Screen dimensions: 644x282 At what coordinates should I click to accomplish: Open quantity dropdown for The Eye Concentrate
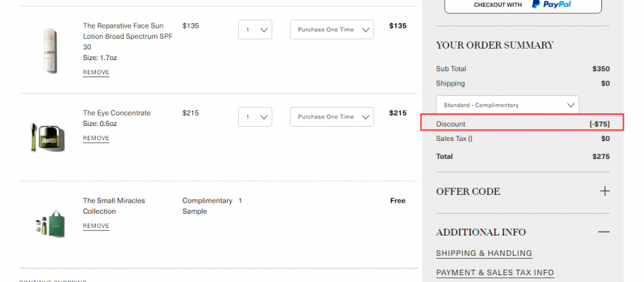point(255,117)
